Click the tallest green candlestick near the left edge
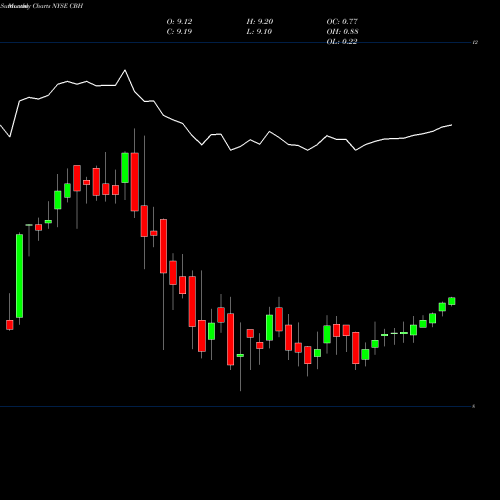The width and height of the screenshot is (500, 500). [x=20, y=276]
